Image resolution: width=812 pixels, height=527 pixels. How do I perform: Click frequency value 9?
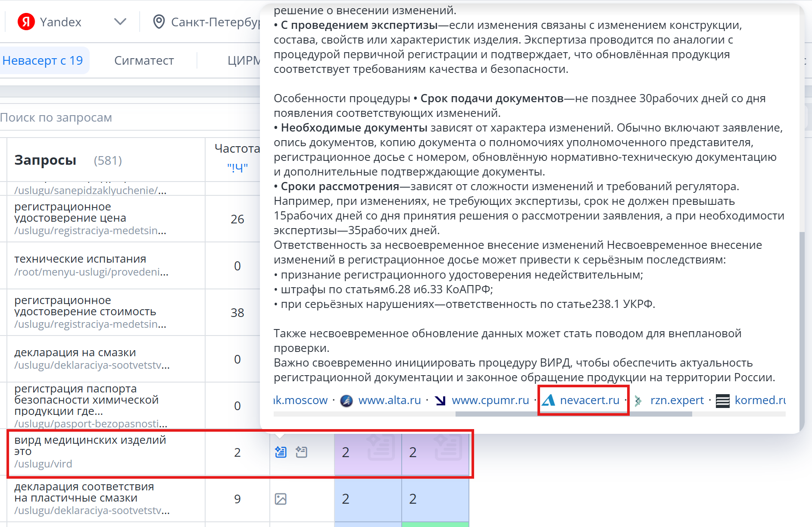point(237,499)
